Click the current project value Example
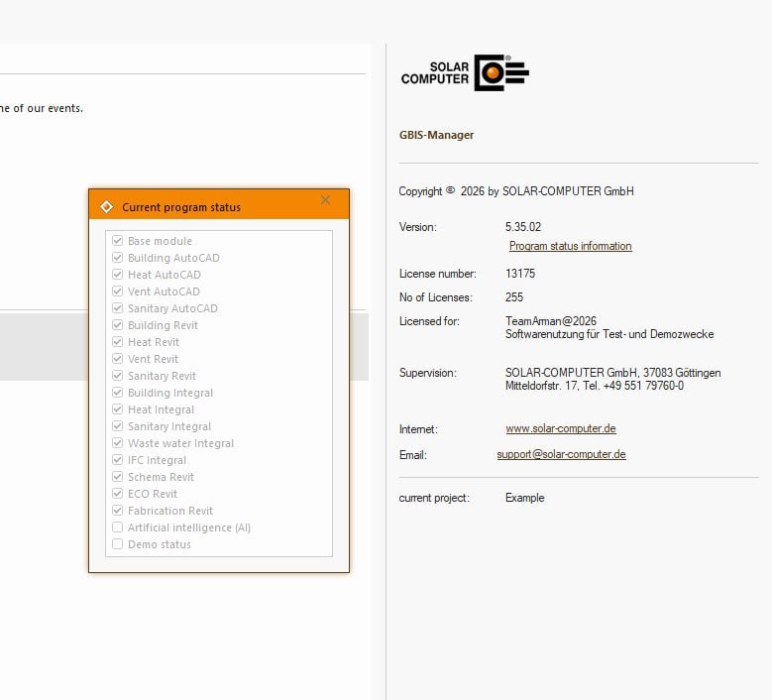 [x=524, y=498]
